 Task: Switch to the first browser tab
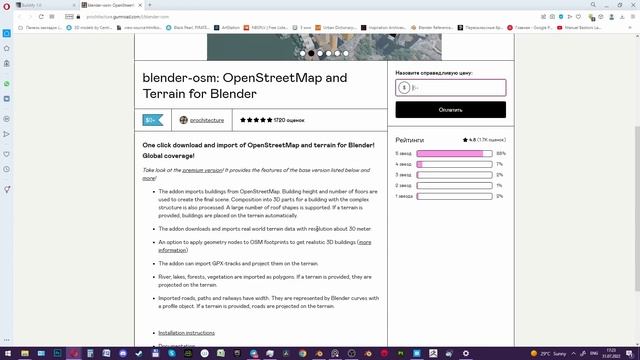(45, 5)
